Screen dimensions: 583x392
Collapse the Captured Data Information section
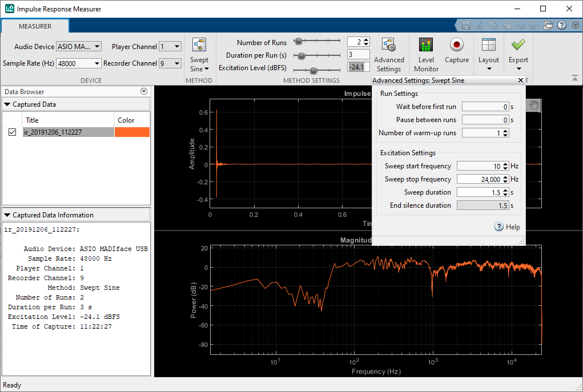(x=7, y=215)
